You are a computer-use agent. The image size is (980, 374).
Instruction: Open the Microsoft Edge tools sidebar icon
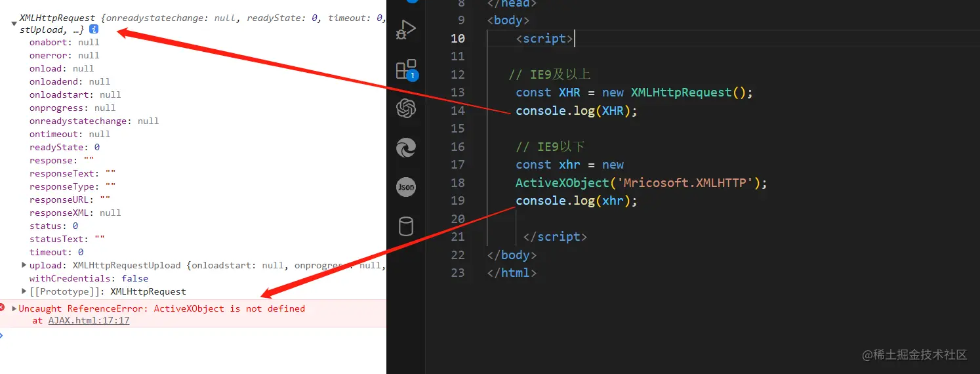(406, 148)
